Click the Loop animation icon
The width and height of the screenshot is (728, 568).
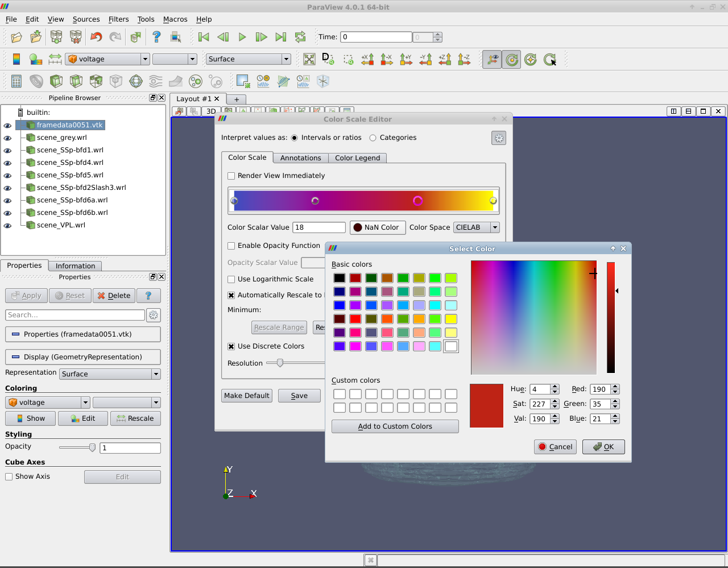tap(300, 37)
